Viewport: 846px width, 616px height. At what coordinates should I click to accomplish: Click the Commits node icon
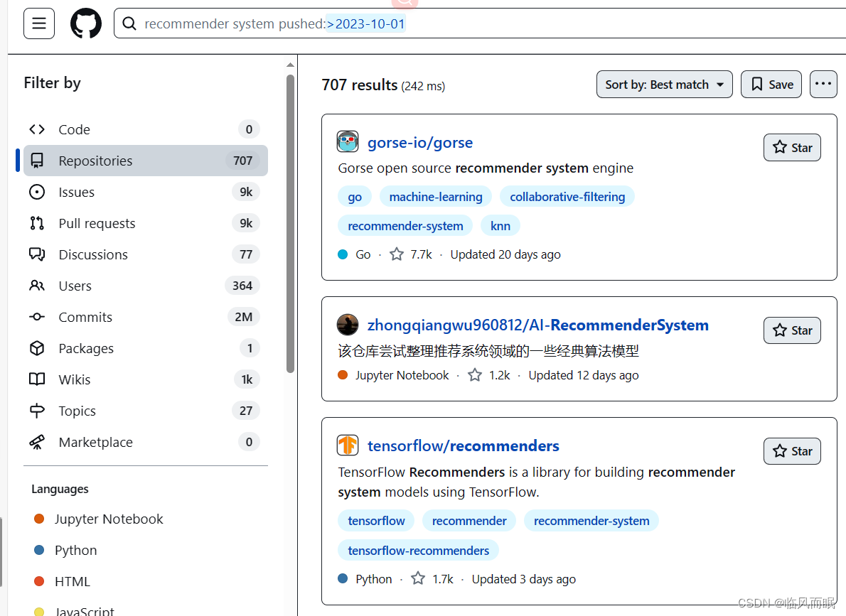pos(37,317)
